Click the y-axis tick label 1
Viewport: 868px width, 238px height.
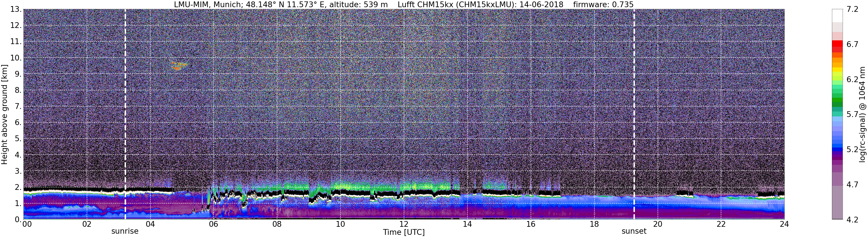tap(18, 203)
